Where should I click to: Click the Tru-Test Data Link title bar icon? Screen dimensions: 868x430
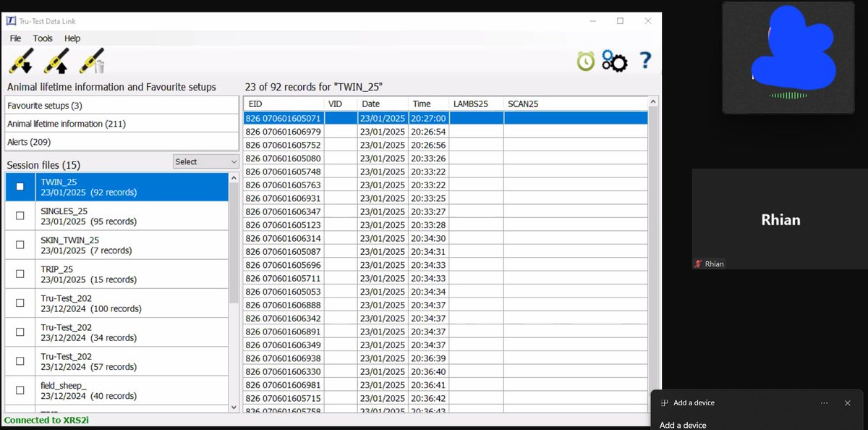[x=11, y=21]
